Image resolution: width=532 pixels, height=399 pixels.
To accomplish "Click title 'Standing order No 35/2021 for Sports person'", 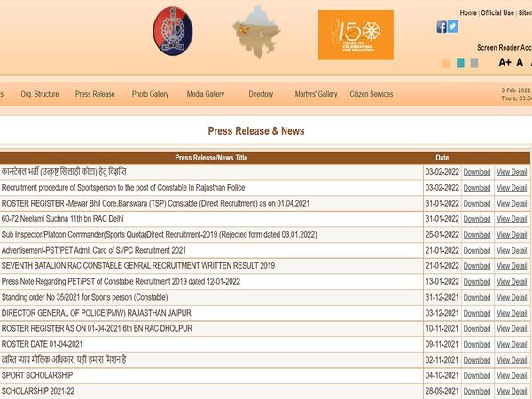I will click(84, 297).
